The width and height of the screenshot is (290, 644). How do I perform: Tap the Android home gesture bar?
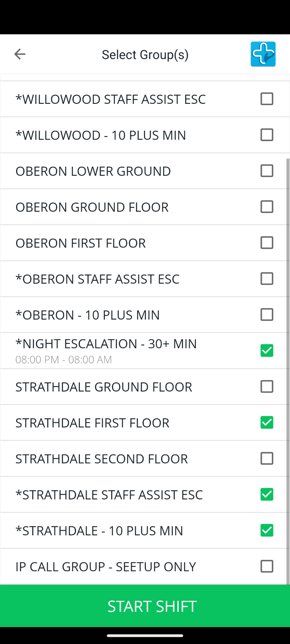click(x=145, y=636)
